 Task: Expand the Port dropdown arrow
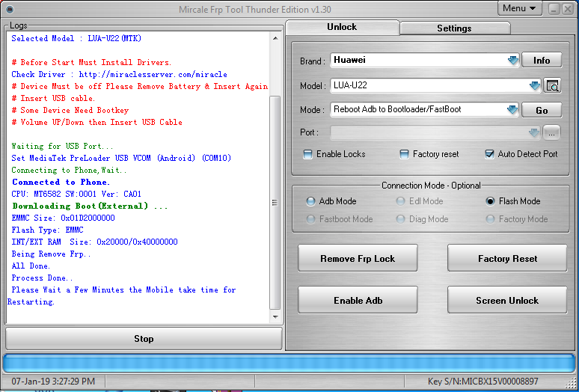533,133
